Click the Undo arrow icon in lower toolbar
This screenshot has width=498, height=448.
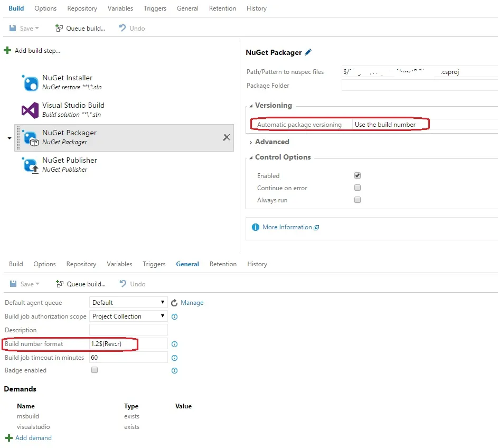pyautogui.click(x=123, y=283)
